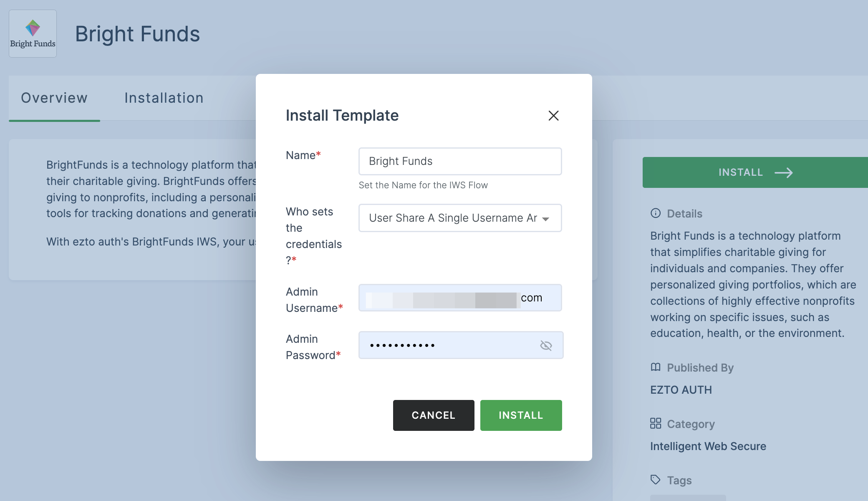
Task: Click the INSTALL button to confirm
Action: (x=521, y=415)
